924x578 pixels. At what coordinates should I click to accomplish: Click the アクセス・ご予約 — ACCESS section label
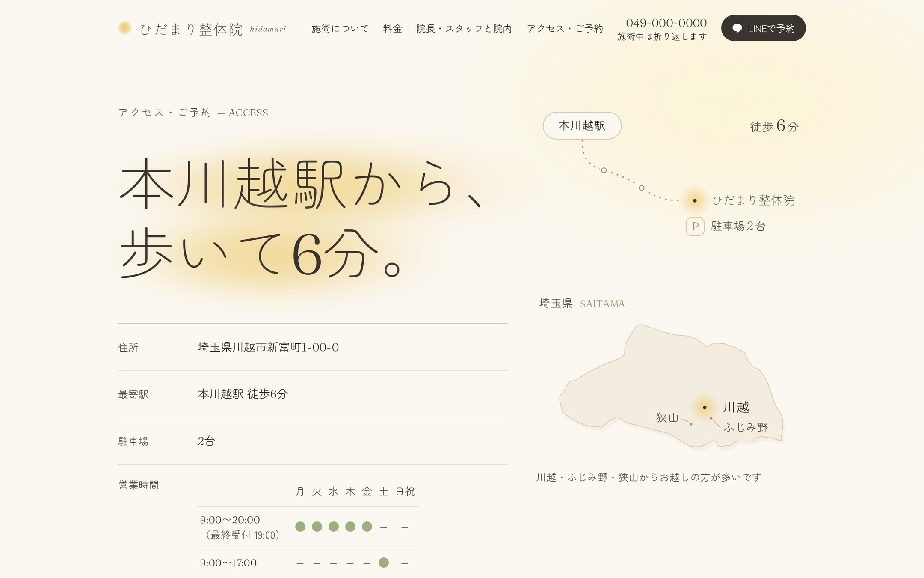coord(193,113)
